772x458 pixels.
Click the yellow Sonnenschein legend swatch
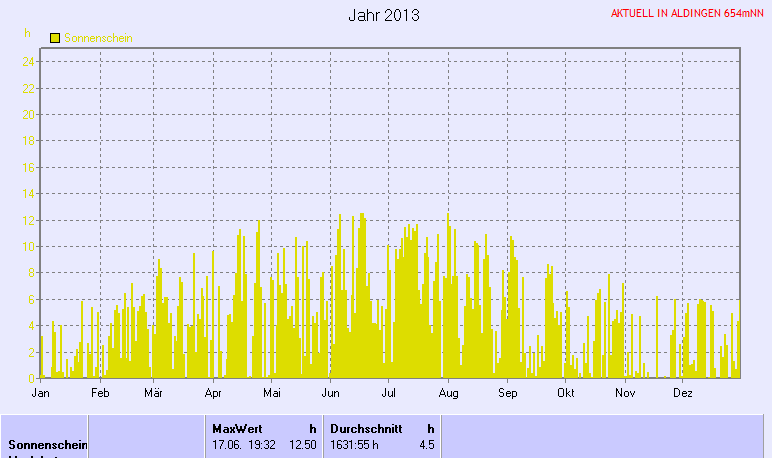coord(55,38)
